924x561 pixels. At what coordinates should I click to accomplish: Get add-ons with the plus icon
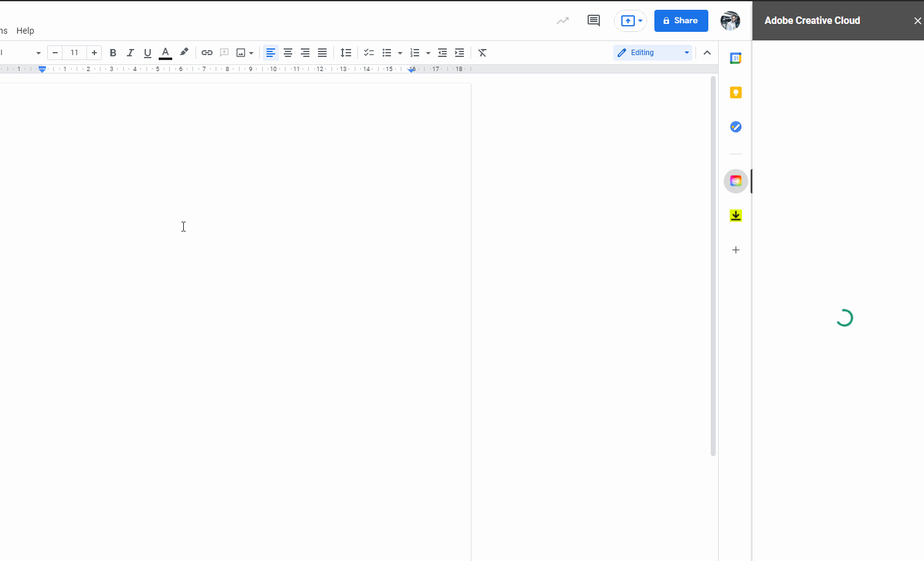point(736,250)
